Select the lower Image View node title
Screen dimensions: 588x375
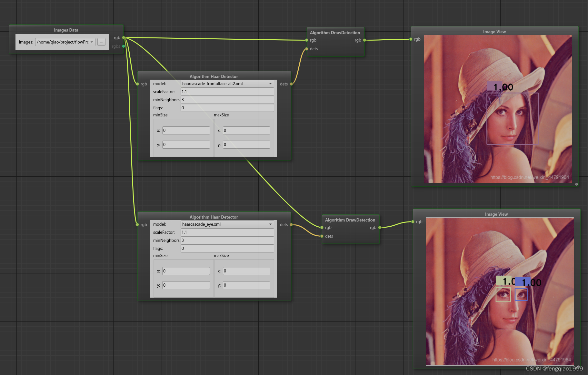point(496,214)
